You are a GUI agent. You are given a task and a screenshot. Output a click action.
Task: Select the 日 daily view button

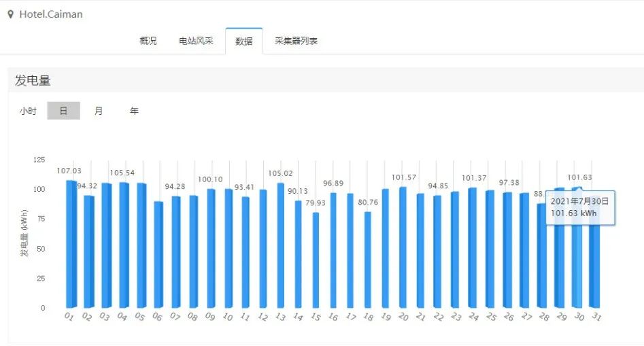(63, 111)
